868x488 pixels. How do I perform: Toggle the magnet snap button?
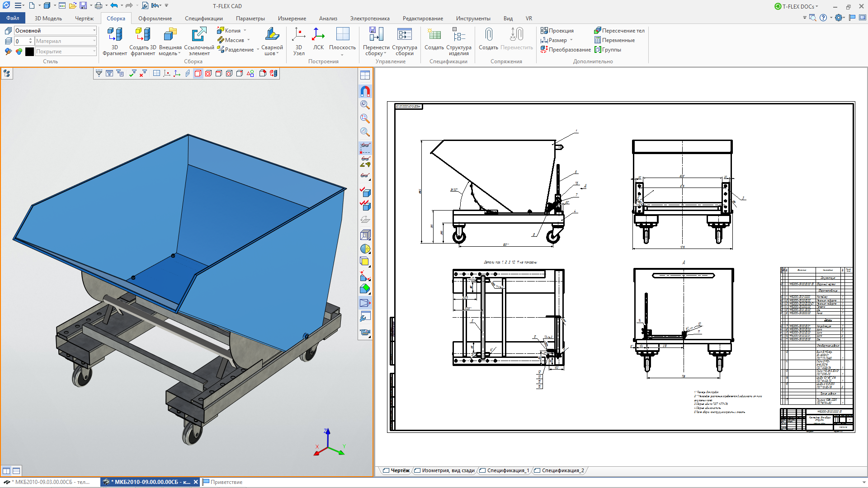[x=365, y=91]
